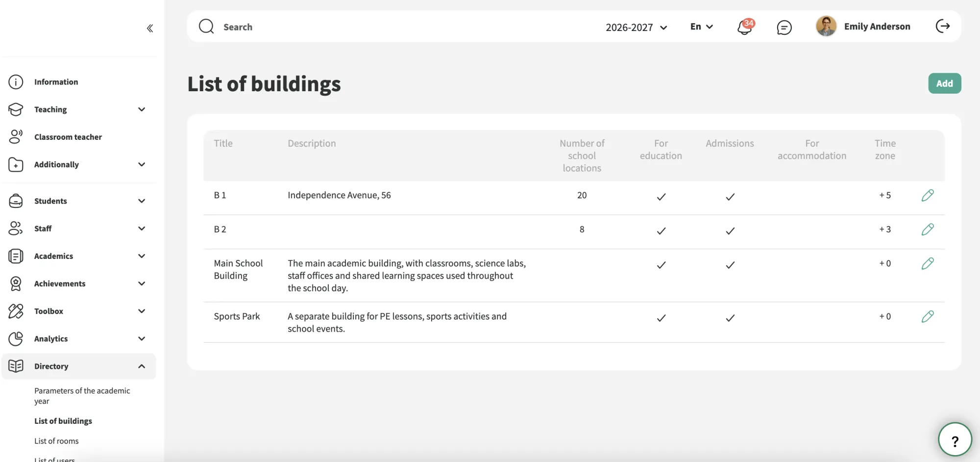
Task: Click the Sports Park title cell
Action: coord(237,316)
